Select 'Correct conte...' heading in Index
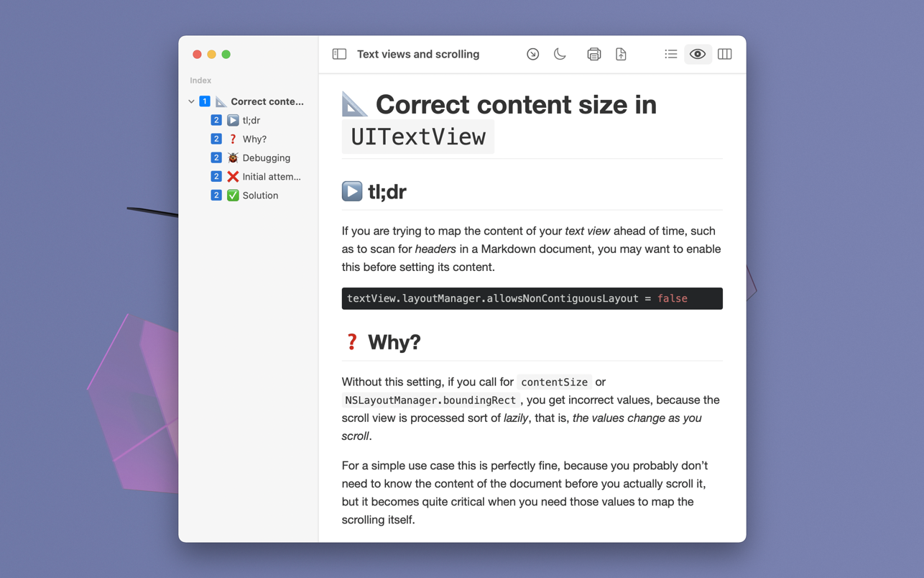 click(267, 102)
